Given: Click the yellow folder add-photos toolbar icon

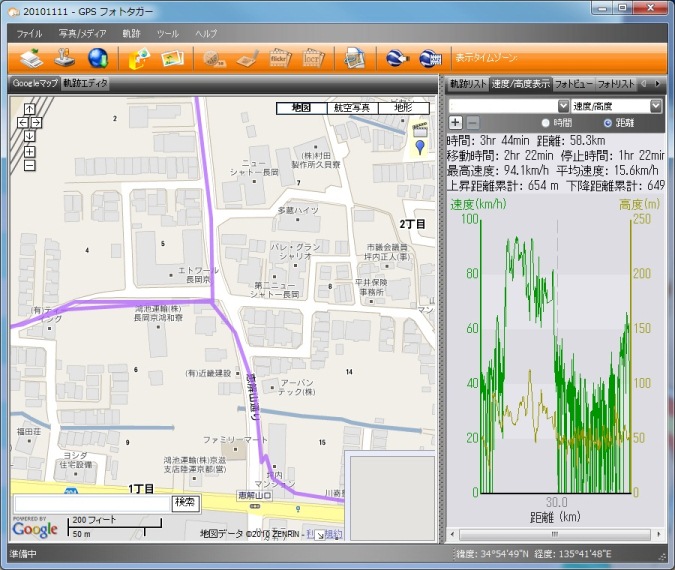Looking at the screenshot, I should tap(139, 58).
